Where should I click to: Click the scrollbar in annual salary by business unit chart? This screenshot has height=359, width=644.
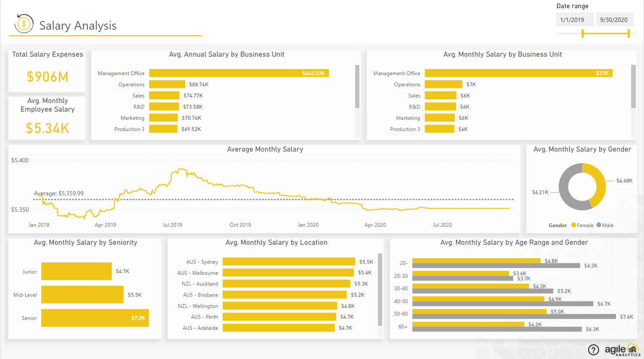click(356, 86)
